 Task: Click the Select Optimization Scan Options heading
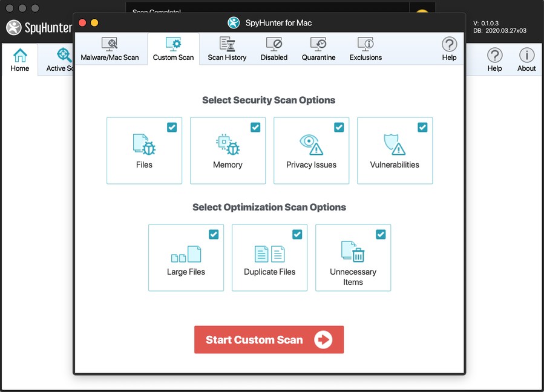269,207
